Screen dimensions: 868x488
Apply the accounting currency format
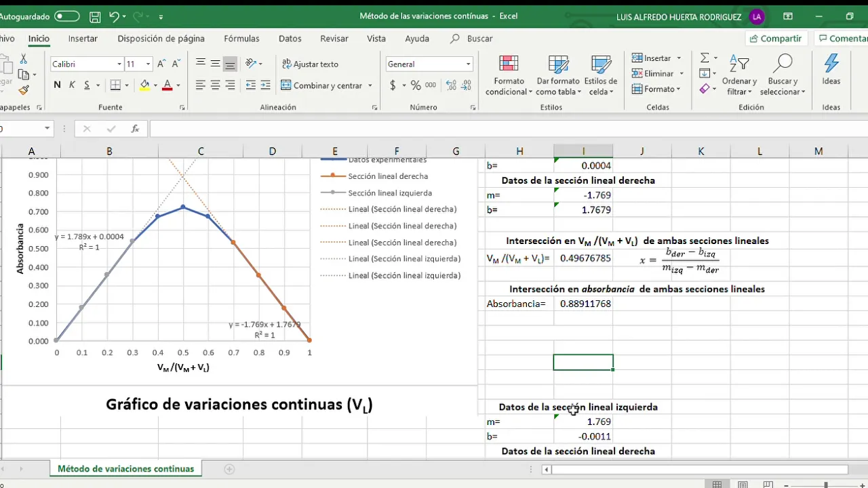pos(393,85)
